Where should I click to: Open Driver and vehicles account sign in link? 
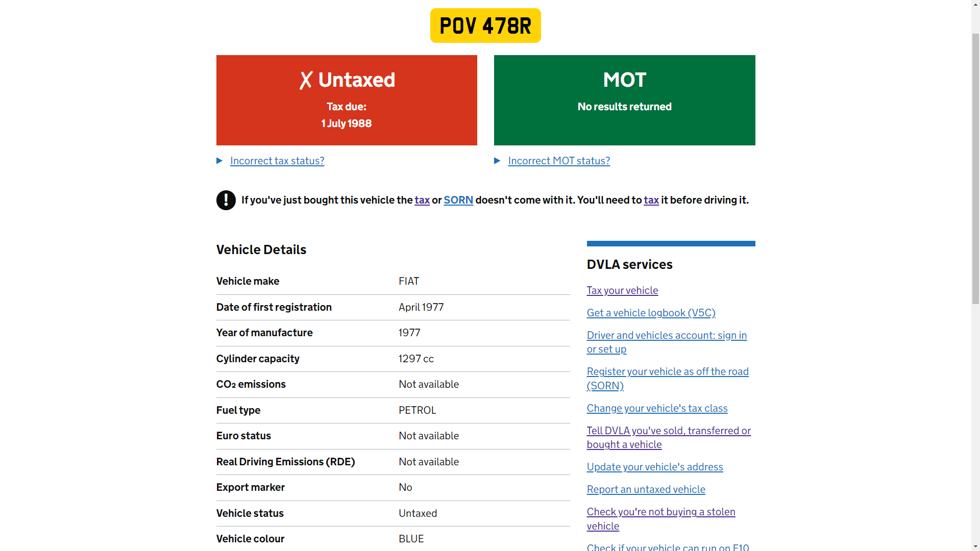pyautogui.click(x=667, y=335)
